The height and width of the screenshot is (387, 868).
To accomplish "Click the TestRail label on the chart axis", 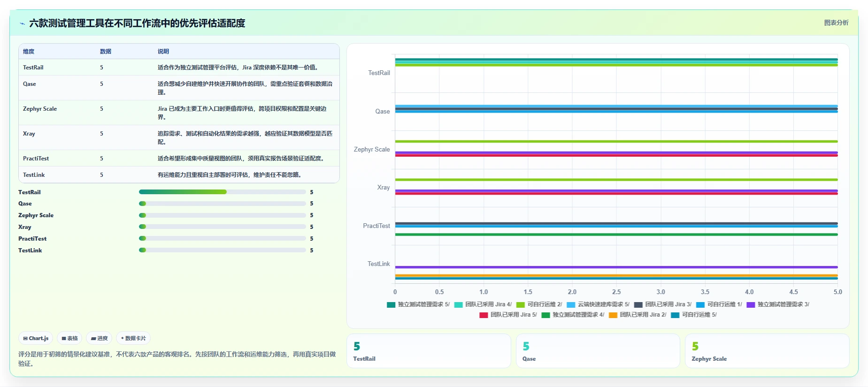I will pyautogui.click(x=379, y=73).
